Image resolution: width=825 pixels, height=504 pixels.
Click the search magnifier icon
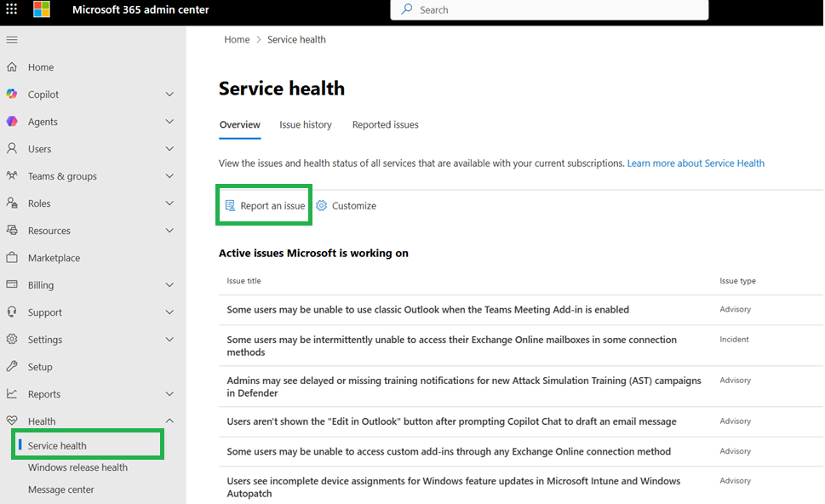(x=407, y=9)
